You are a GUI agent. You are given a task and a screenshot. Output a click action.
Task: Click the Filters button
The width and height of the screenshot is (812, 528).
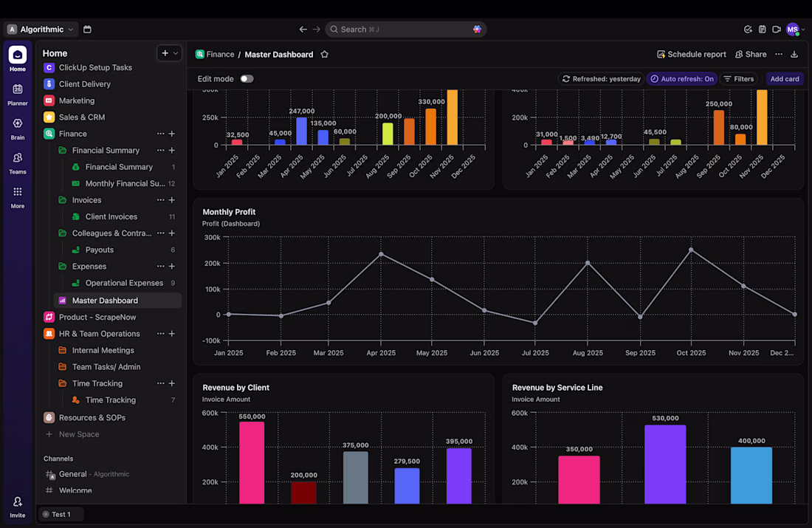point(738,79)
